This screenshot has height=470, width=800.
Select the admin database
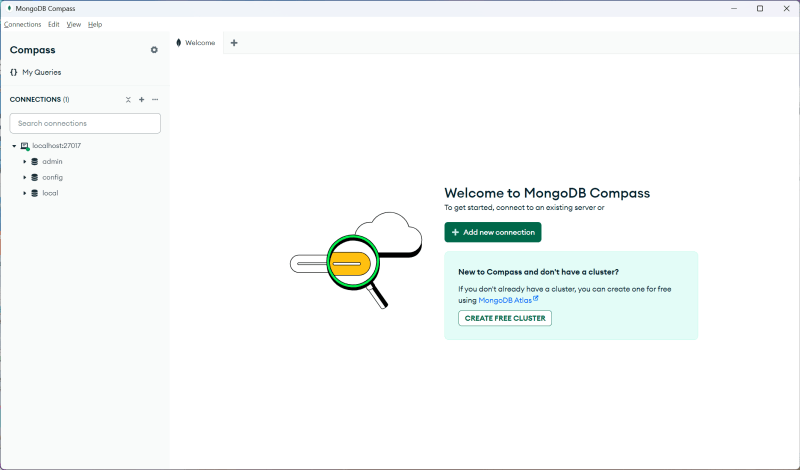pyautogui.click(x=52, y=162)
